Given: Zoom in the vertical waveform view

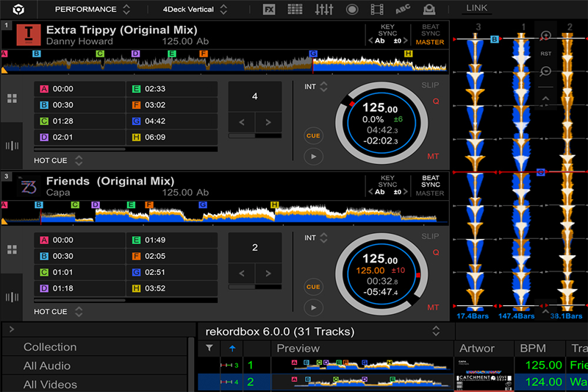Looking at the screenshot, I should 545,35.
